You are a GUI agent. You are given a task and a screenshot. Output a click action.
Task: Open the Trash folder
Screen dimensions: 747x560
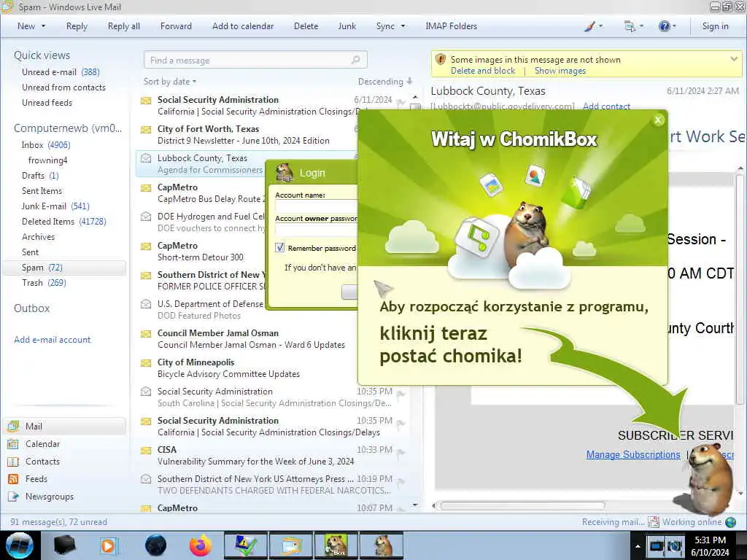(x=44, y=283)
